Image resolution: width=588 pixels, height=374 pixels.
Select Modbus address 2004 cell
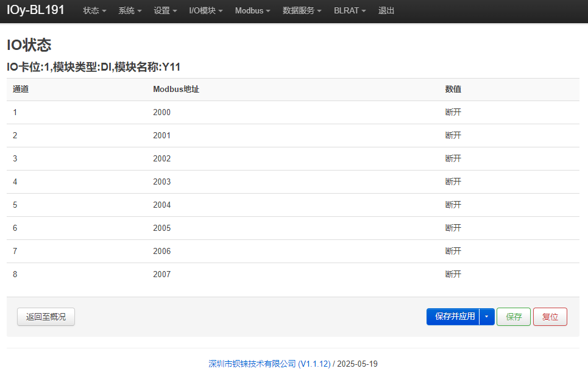click(x=161, y=205)
